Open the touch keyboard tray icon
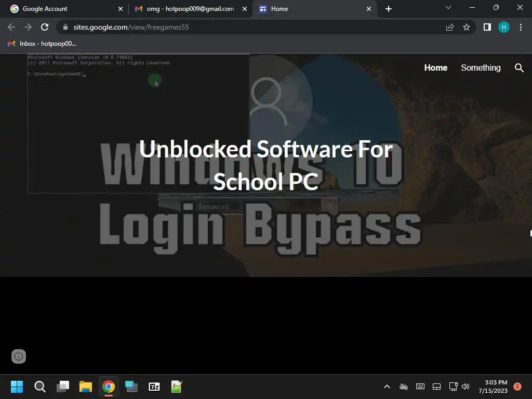Image resolution: width=532 pixels, height=399 pixels. 420,387
